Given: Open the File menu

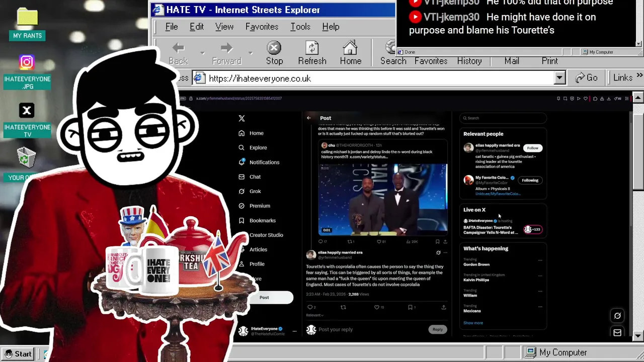Looking at the screenshot, I should pyautogui.click(x=172, y=27).
